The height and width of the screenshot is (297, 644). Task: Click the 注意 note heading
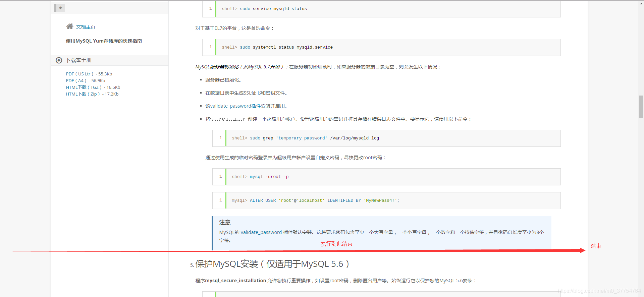(x=225, y=223)
